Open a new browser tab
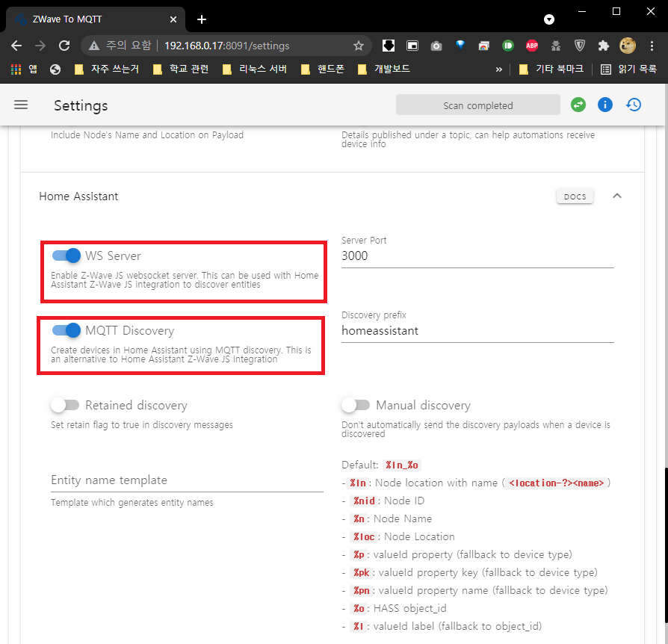 [x=202, y=19]
